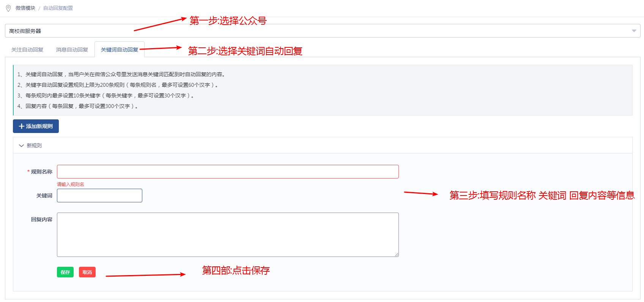Click inside the 回复内容 textarea

[x=228, y=235]
